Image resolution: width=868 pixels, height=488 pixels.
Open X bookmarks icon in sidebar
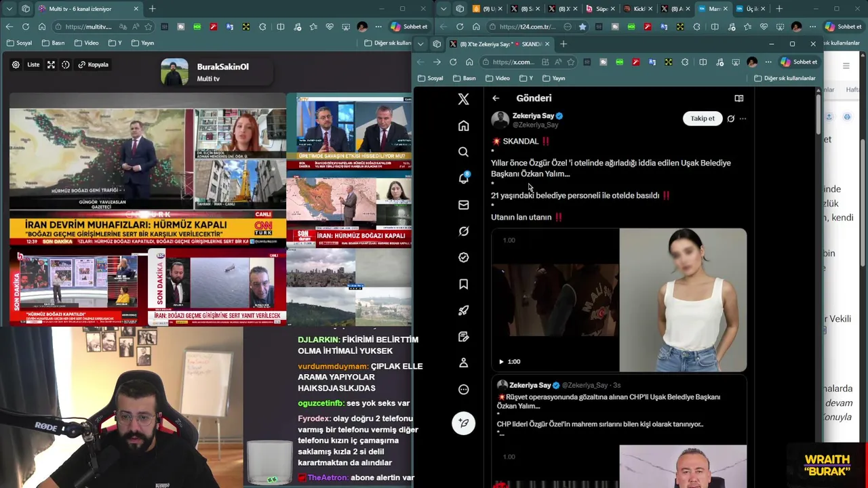tap(463, 284)
